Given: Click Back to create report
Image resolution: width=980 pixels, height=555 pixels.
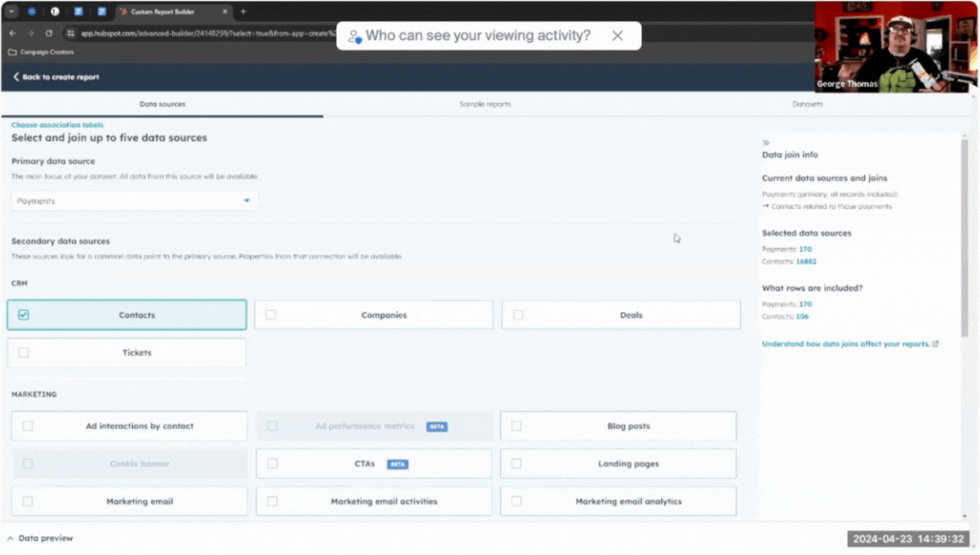Looking at the screenshot, I should [56, 77].
